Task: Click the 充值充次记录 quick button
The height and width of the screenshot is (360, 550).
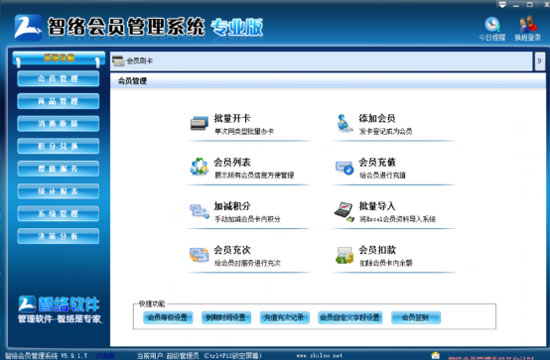Action: 284,318
